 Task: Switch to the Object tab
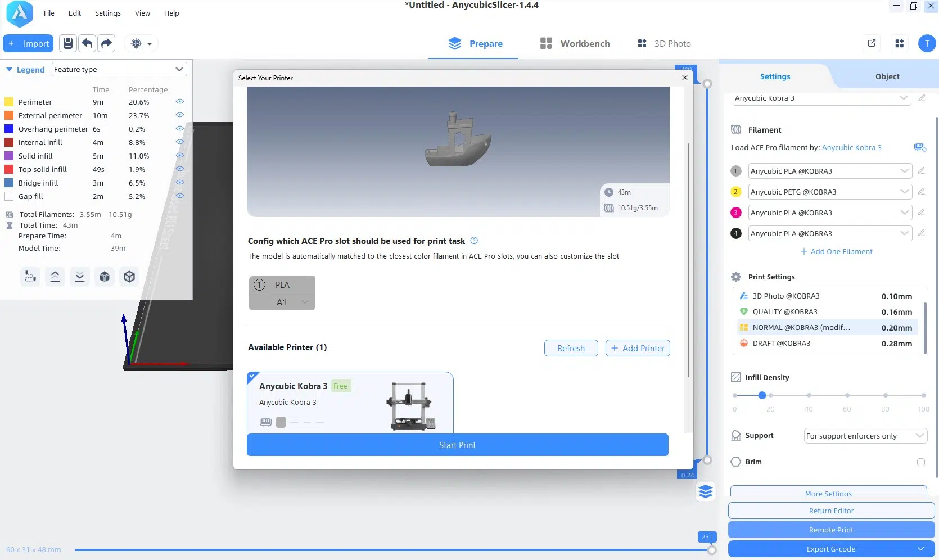887,76
